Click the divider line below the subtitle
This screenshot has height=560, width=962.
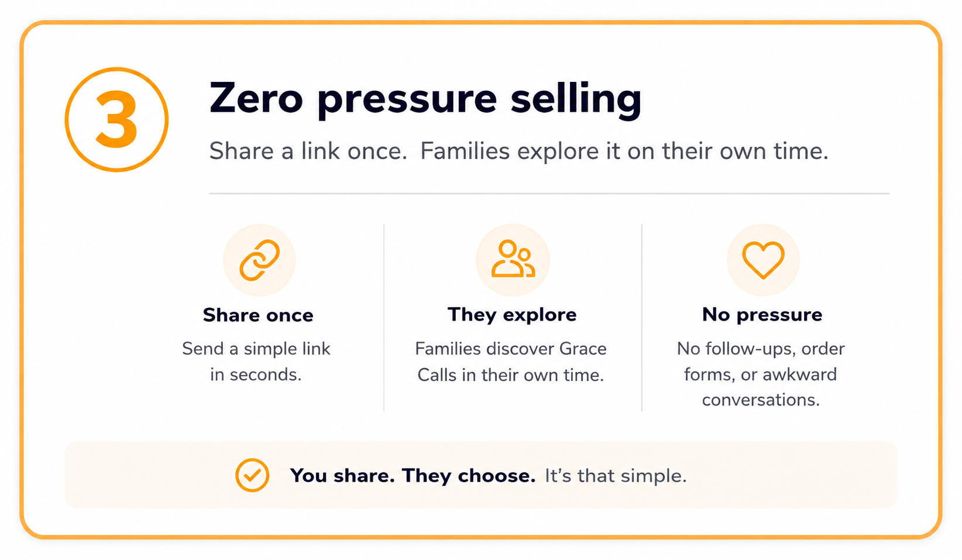tap(549, 193)
